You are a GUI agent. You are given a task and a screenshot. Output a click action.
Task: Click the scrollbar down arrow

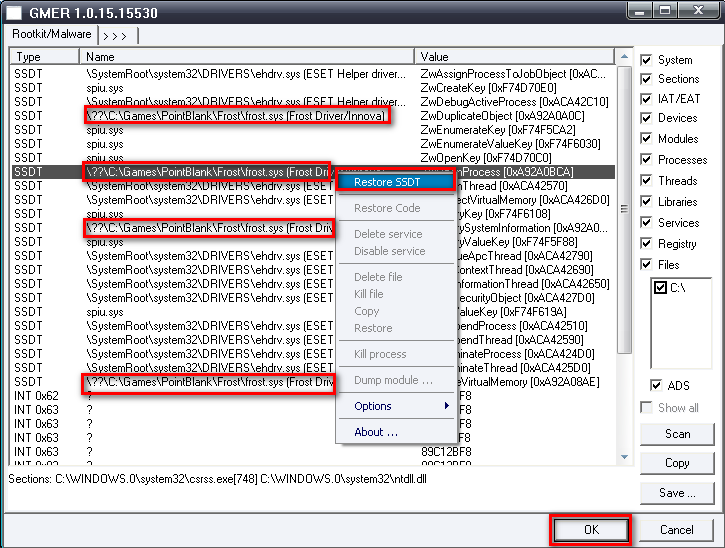point(624,457)
